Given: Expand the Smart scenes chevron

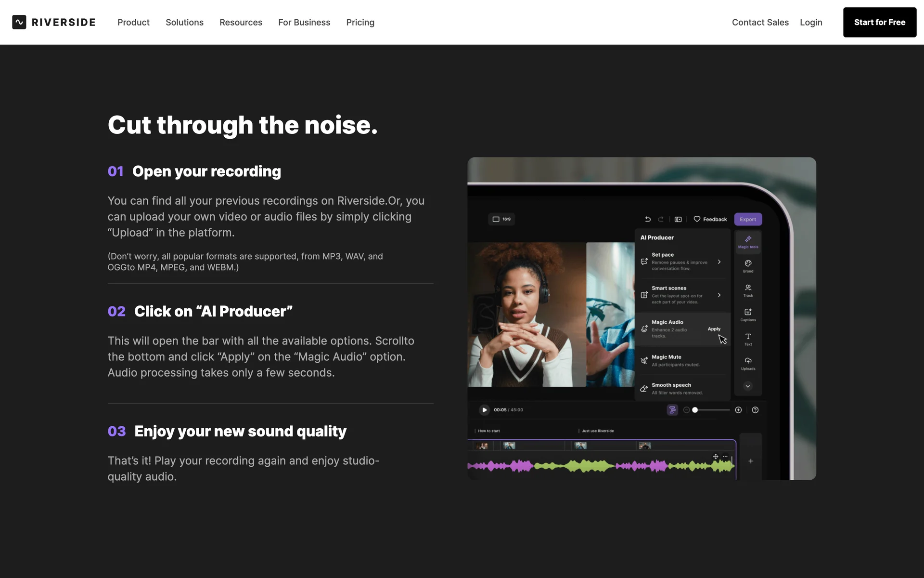Looking at the screenshot, I should (719, 295).
